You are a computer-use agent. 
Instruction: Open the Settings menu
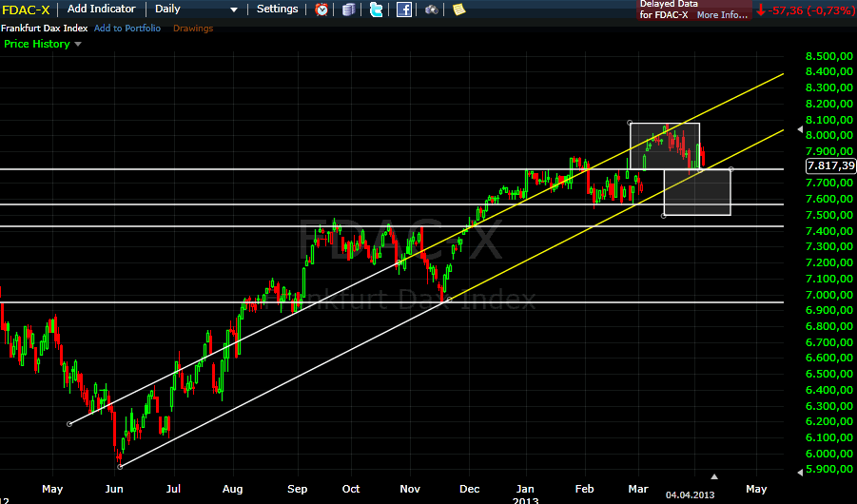(x=277, y=9)
